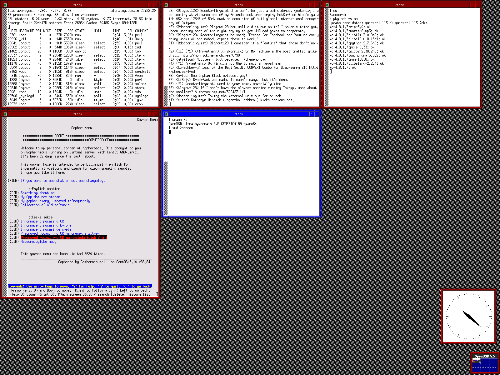500x375 pixels.
Task: Click the scrollbar of the gray text-browser window
Action: [5, 206]
